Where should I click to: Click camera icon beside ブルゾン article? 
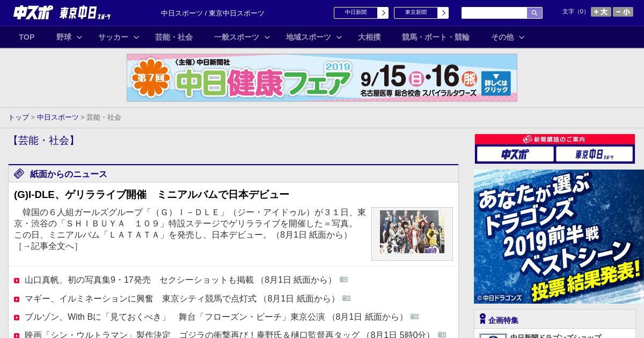tap(415, 317)
